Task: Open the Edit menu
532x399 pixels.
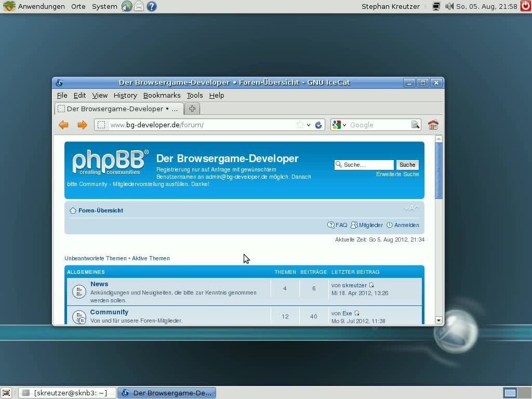Action: (79, 96)
